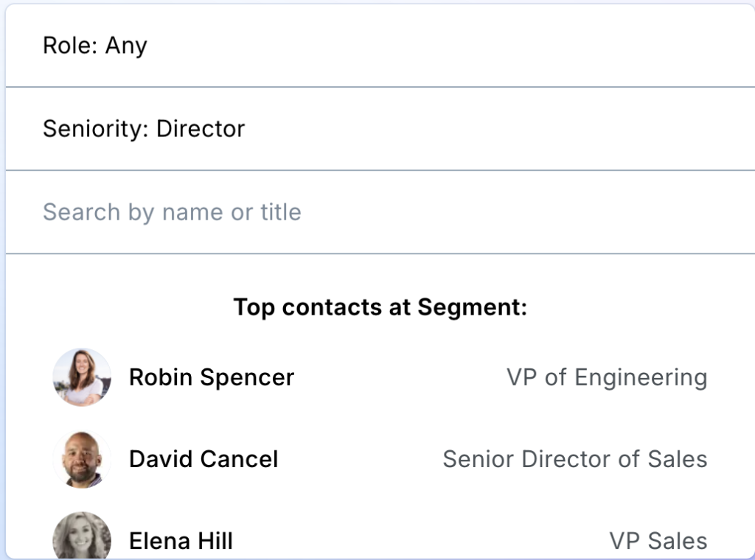Viewport: 755px width, 560px height.
Task: Select the Elena Hill contact name
Action: click(x=181, y=542)
